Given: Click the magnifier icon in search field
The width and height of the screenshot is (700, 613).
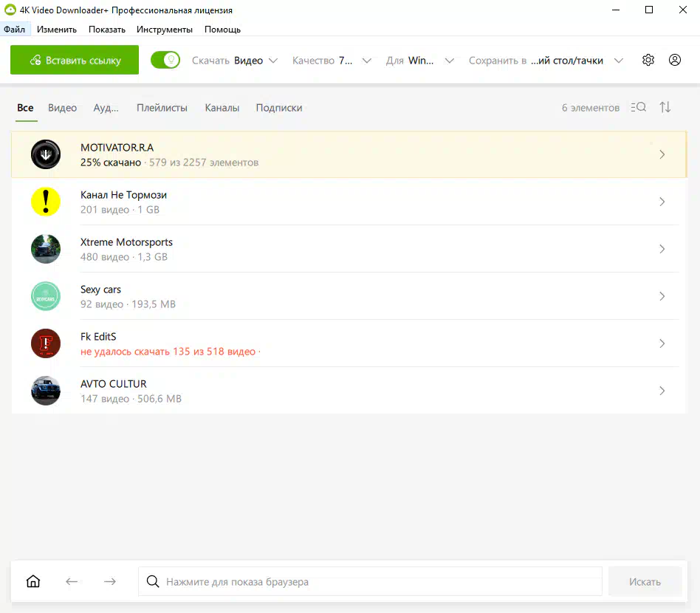Looking at the screenshot, I should point(153,581).
